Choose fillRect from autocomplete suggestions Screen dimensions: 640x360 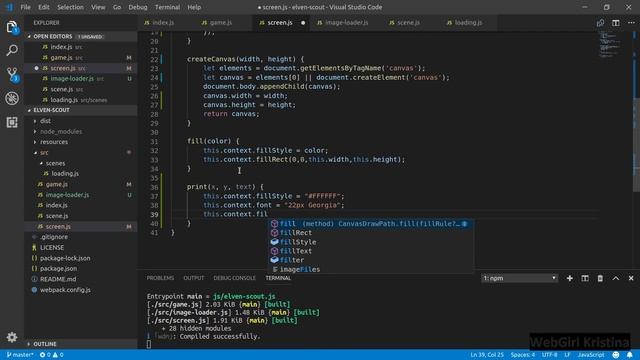coord(371,233)
